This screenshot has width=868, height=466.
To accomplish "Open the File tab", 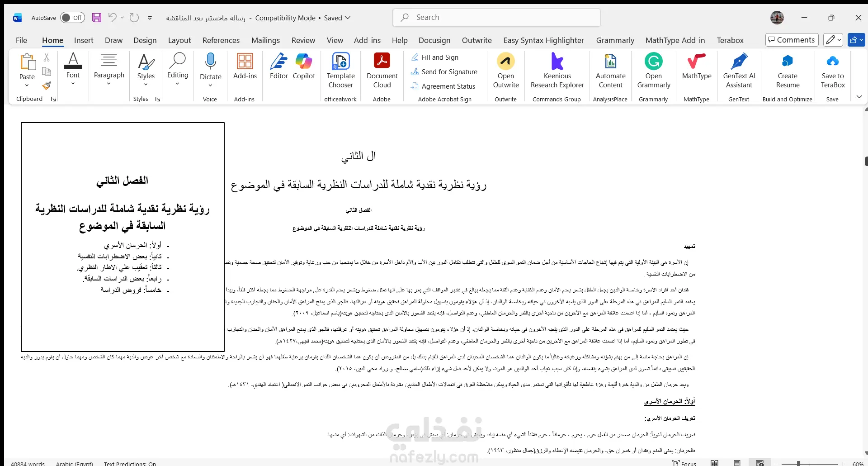I will 21,40.
